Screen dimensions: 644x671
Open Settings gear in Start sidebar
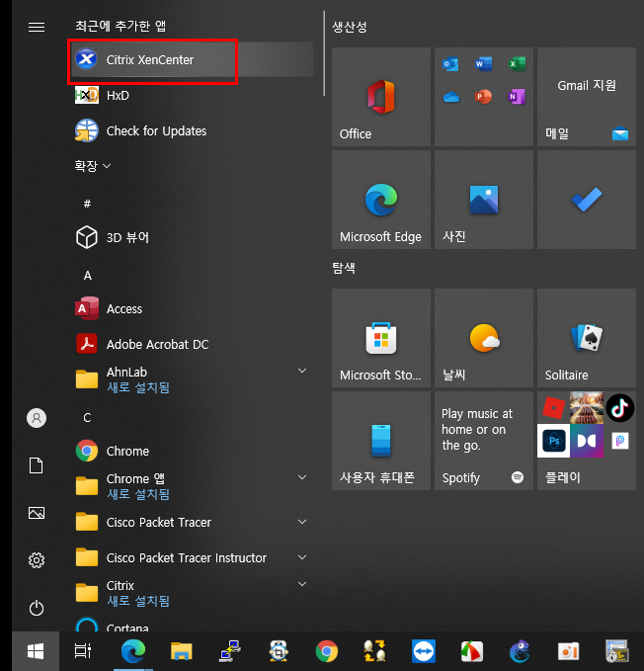[x=37, y=560]
